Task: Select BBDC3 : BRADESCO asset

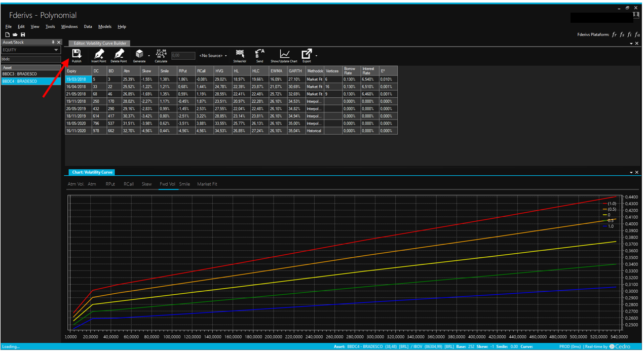Action: pos(20,74)
